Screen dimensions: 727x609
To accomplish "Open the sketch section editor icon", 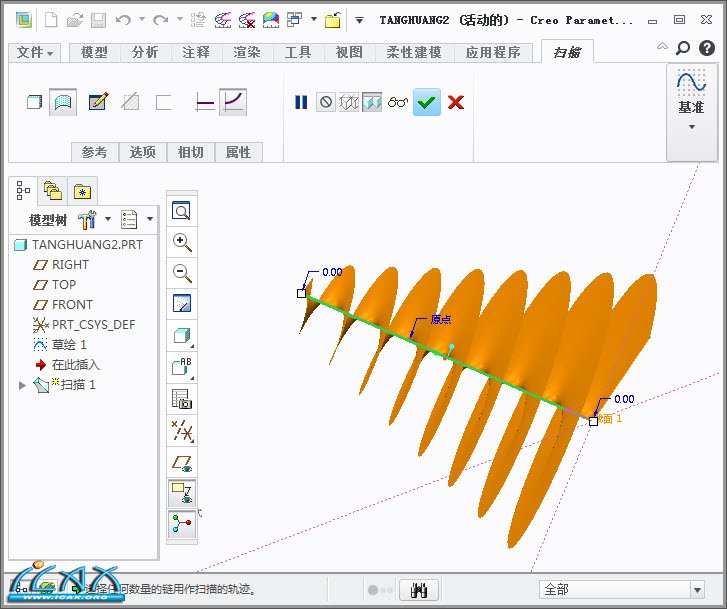I will [x=97, y=102].
